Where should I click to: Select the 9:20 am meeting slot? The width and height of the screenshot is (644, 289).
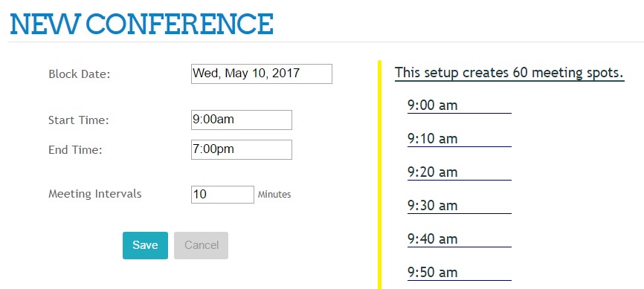pyautogui.click(x=459, y=172)
